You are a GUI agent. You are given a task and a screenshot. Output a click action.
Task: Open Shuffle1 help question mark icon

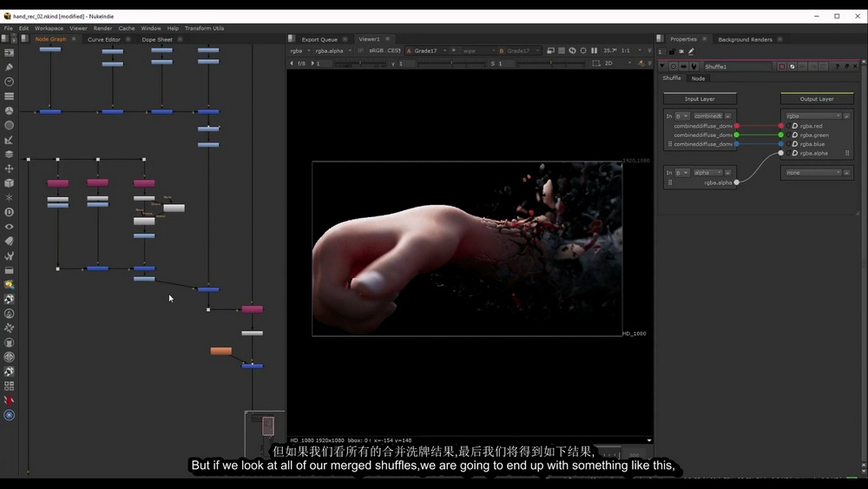pyautogui.click(x=837, y=67)
